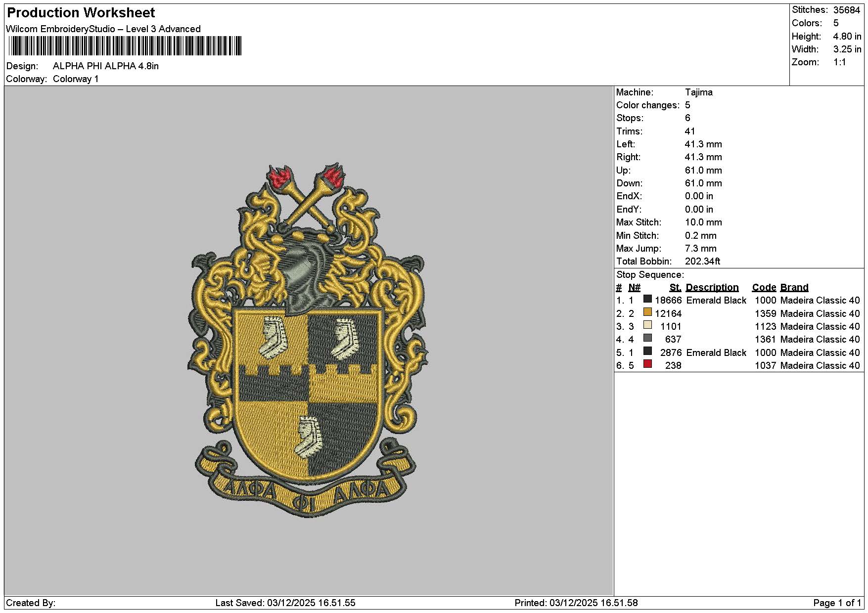Select stitch count '2876' in stop row 5
The height and width of the screenshot is (613, 868).
(x=671, y=353)
